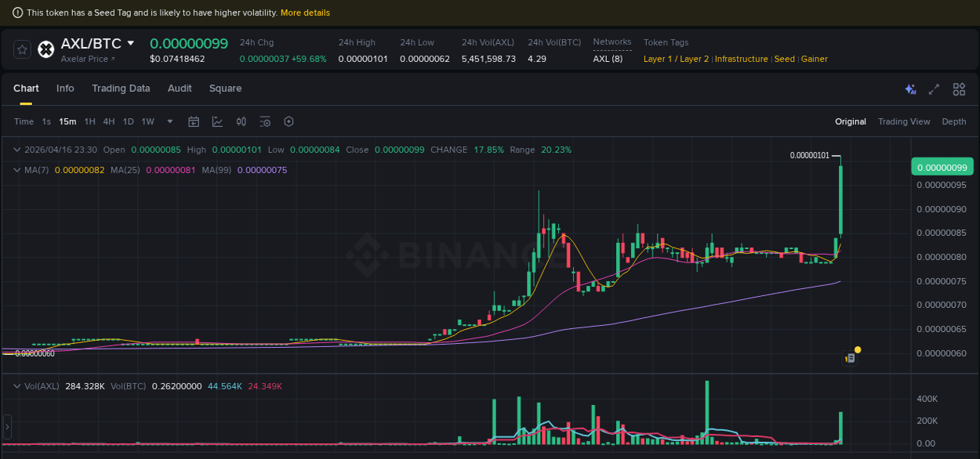Open the Square tab
Image resolution: width=980 pixels, height=459 pixels.
click(225, 89)
